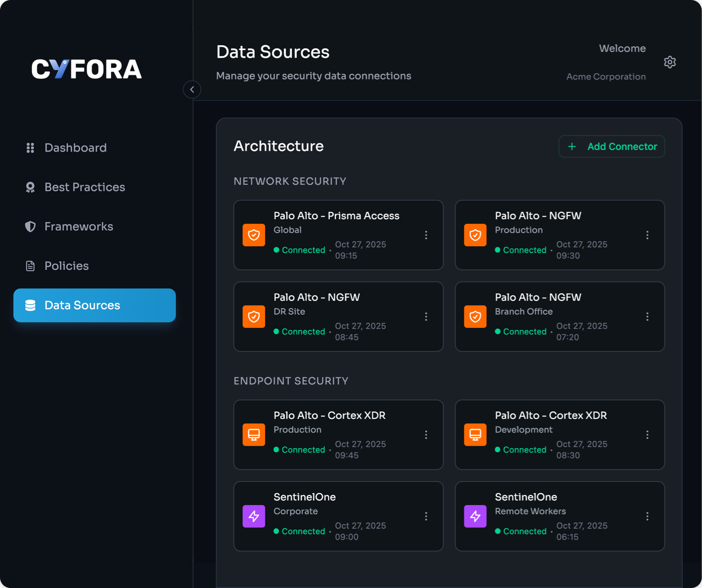
Task: Click the 'Corporate' subtitle under SentinelOne
Action: pyautogui.click(x=296, y=511)
